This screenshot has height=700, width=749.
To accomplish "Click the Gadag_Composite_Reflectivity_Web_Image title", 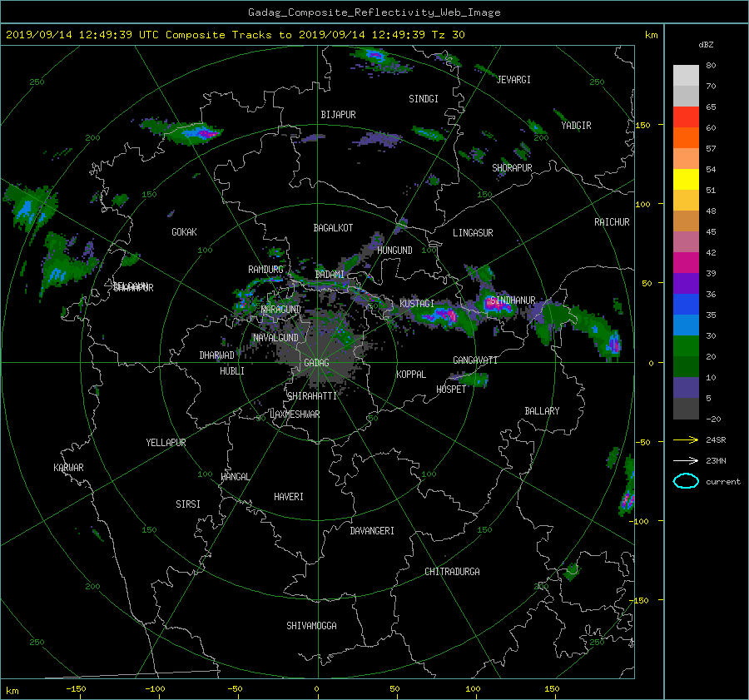I will click(374, 12).
